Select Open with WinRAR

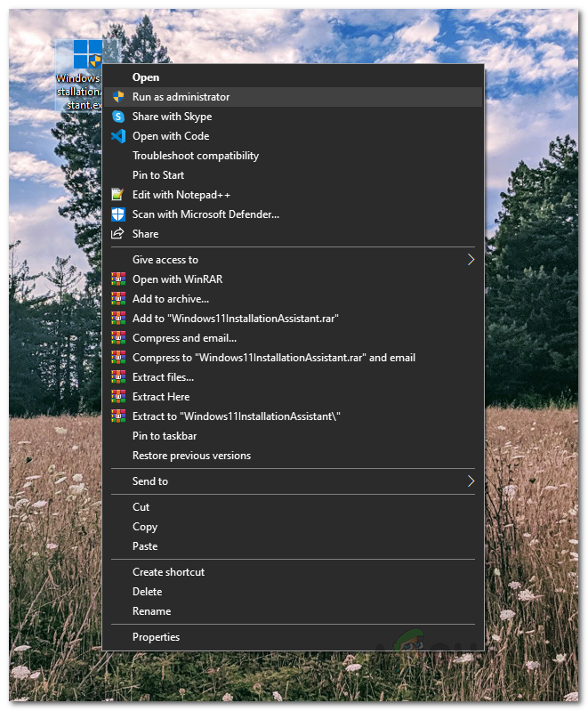293,279
